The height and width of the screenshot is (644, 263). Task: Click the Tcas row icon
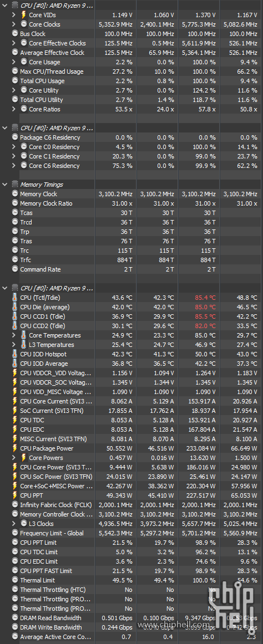coord(15,213)
